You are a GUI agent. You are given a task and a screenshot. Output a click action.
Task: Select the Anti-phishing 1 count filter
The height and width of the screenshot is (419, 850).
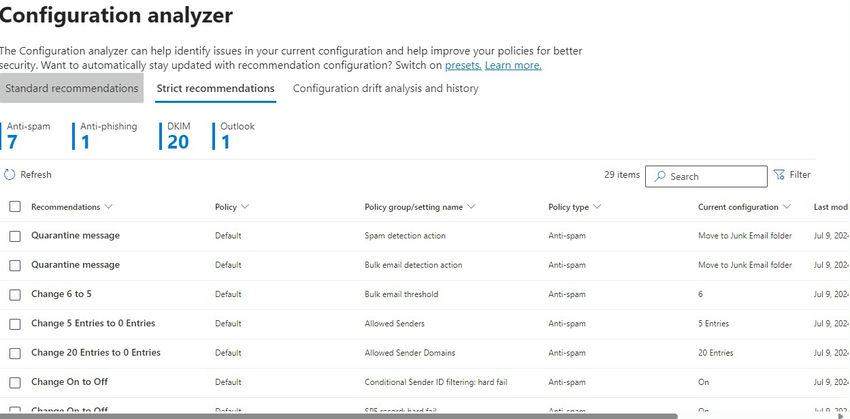(107, 135)
